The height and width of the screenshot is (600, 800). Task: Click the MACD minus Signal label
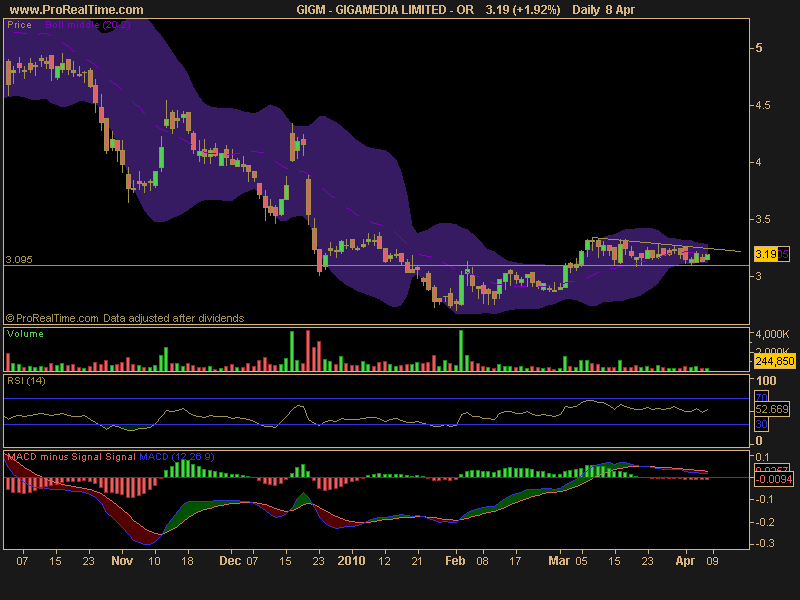point(50,457)
